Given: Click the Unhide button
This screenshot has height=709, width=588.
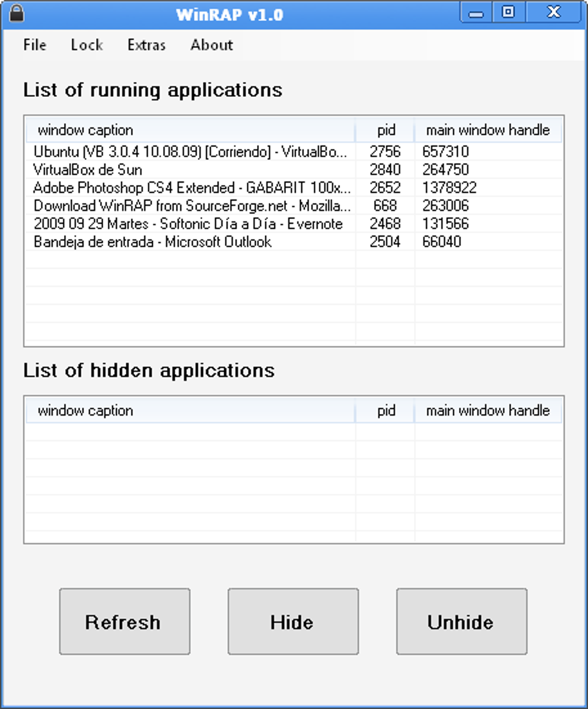Looking at the screenshot, I should point(461,621).
